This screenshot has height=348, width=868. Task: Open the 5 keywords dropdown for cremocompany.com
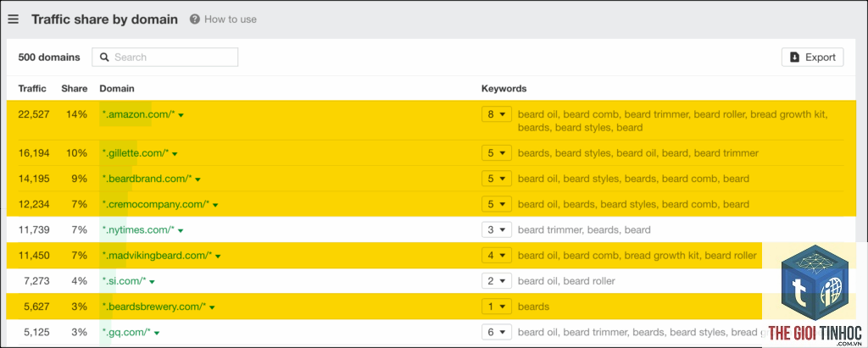click(496, 204)
